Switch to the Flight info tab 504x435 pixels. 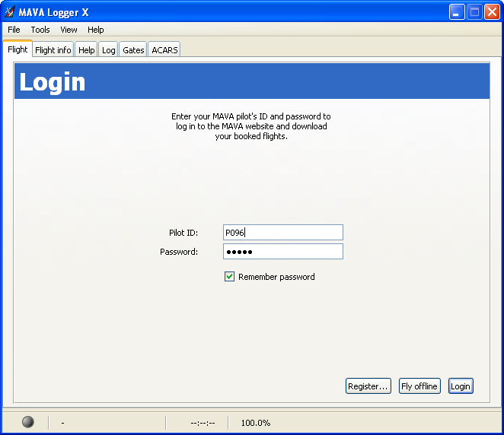[x=53, y=50]
